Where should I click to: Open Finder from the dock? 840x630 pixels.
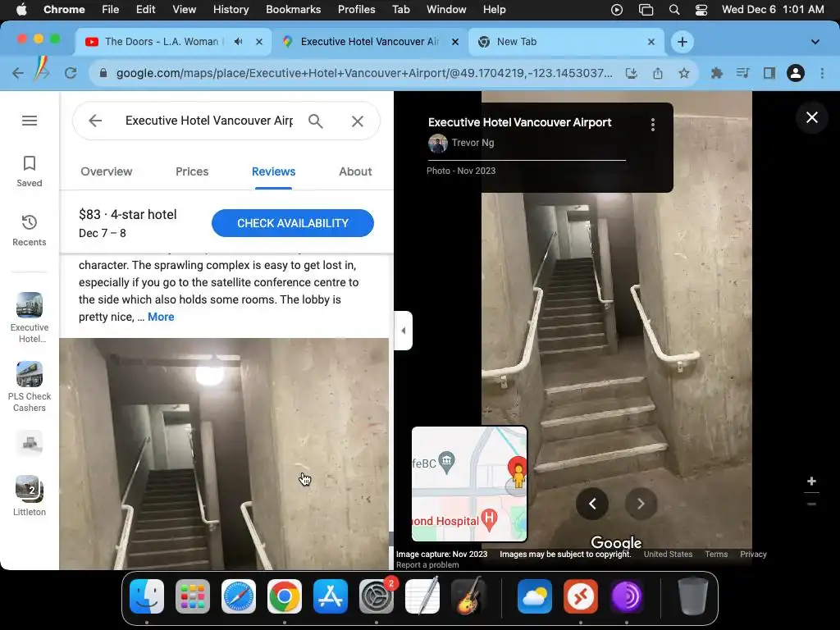click(x=147, y=596)
